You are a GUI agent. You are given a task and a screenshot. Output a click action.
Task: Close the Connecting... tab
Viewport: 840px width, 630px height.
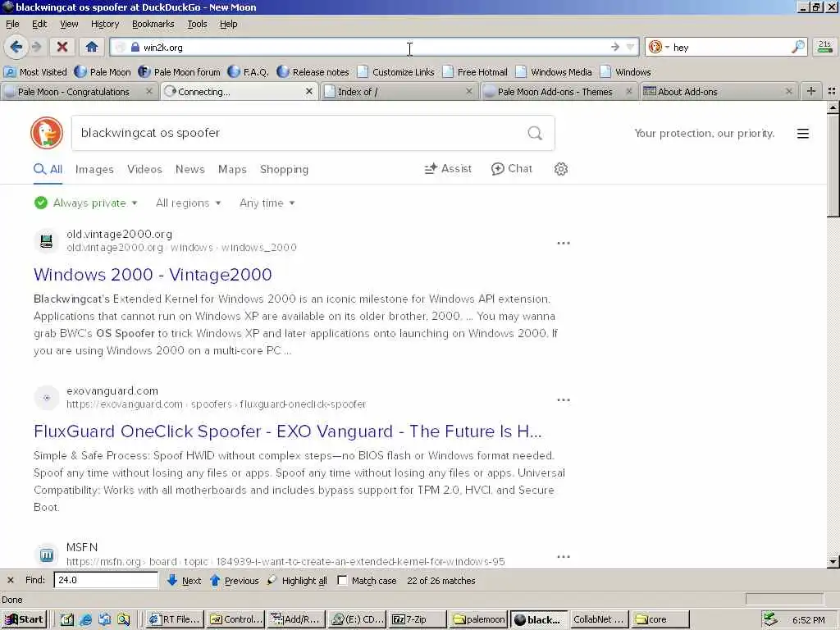pos(309,92)
